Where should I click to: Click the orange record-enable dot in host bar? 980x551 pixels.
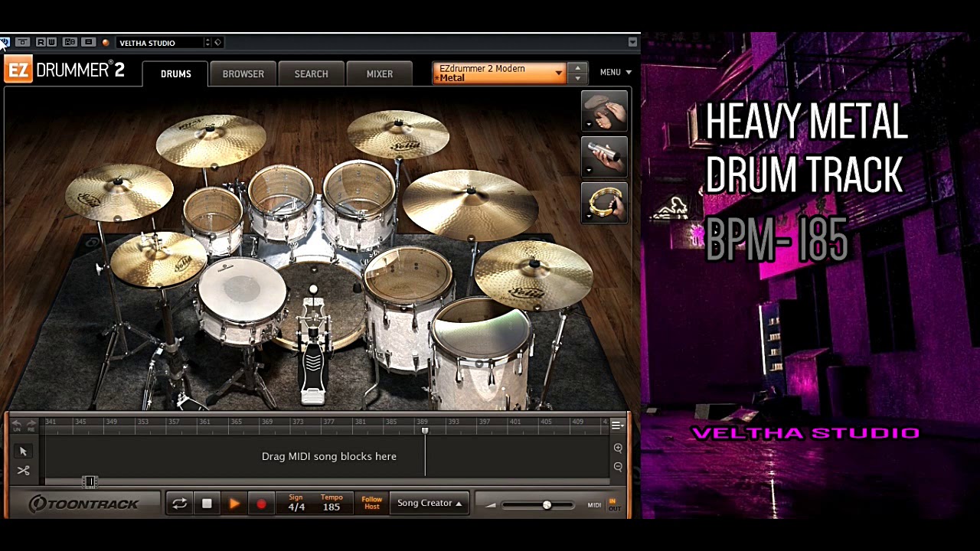106,43
